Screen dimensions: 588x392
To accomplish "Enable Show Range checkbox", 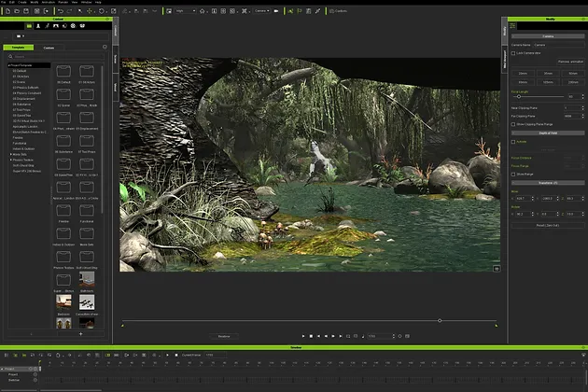I will point(513,175).
